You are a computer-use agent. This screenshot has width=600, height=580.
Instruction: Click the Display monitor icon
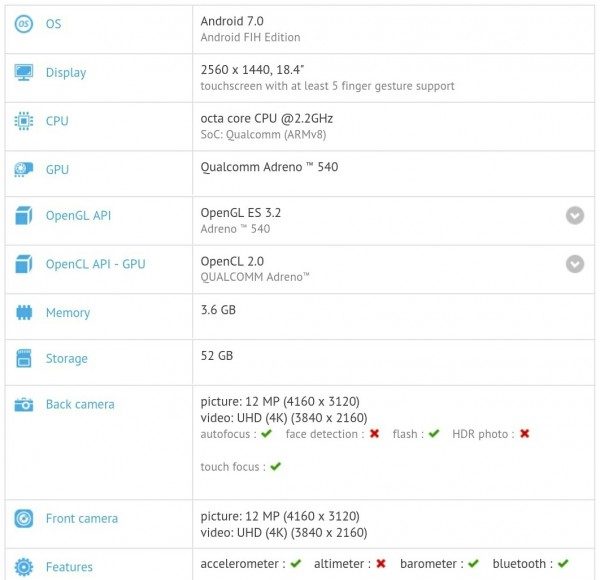[23, 72]
